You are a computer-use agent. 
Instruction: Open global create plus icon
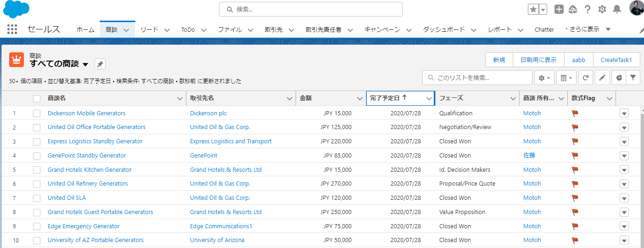[x=559, y=9]
